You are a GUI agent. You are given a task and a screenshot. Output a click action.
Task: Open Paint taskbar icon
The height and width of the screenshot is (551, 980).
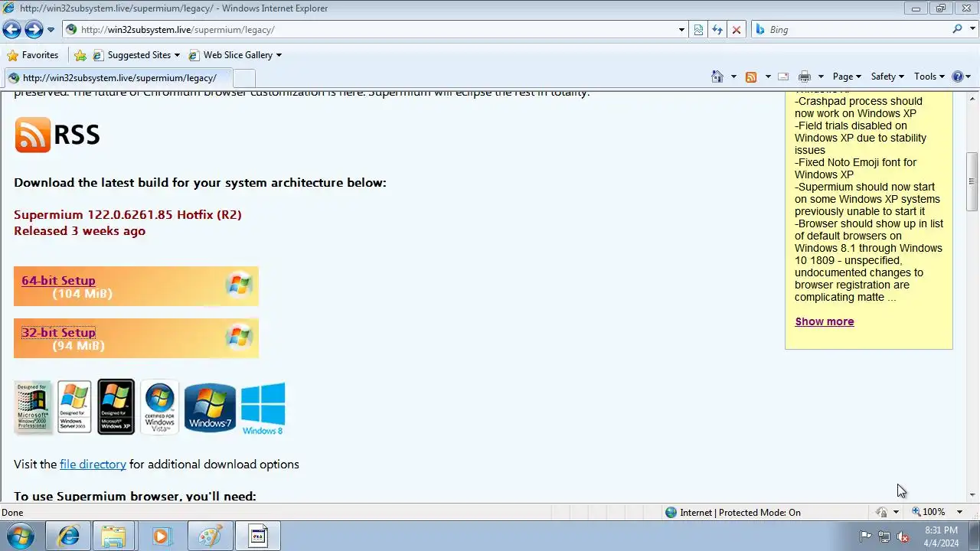[209, 536]
